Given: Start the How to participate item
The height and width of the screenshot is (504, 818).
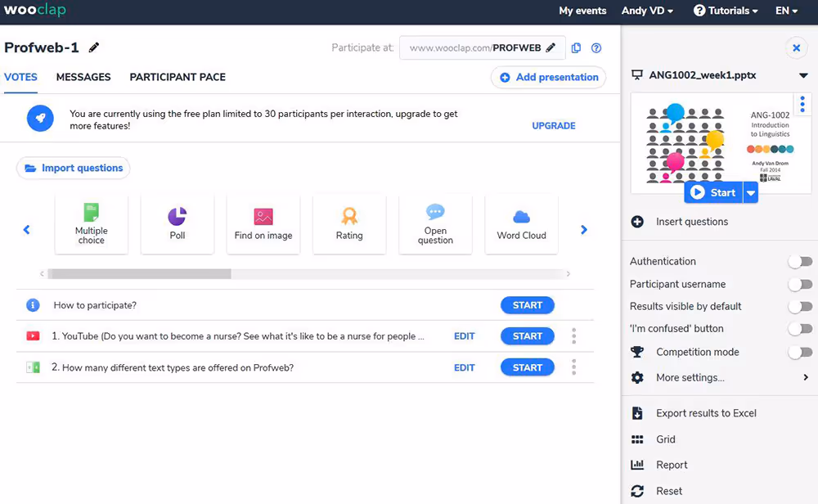Looking at the screenshot, I should coord(528,305).
